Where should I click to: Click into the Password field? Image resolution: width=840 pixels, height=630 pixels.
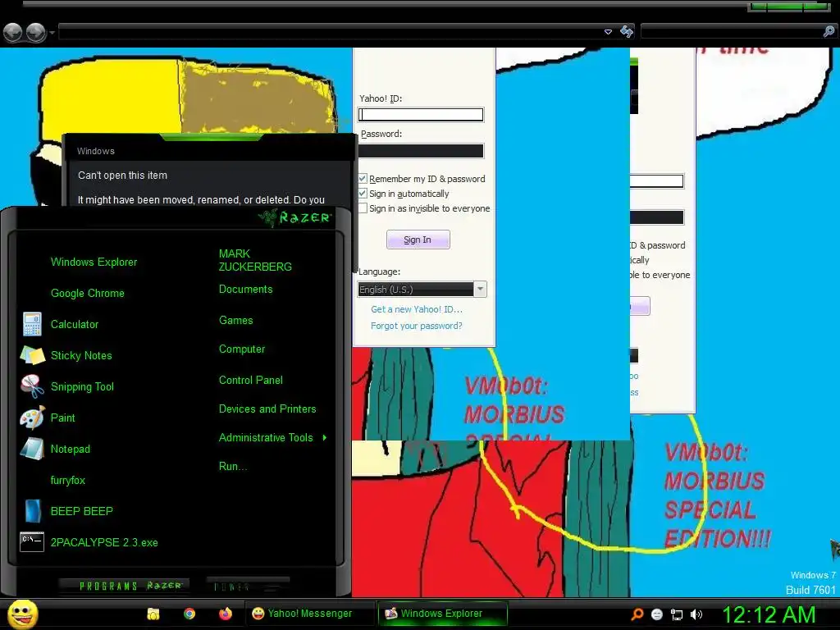tap(421, 151)
